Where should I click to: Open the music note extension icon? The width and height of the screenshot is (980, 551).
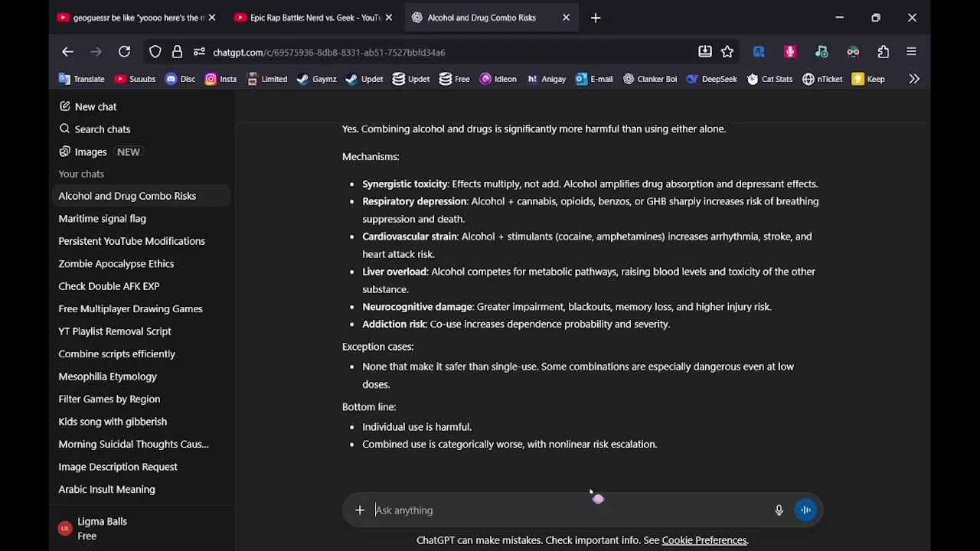[x=822, y=52]
